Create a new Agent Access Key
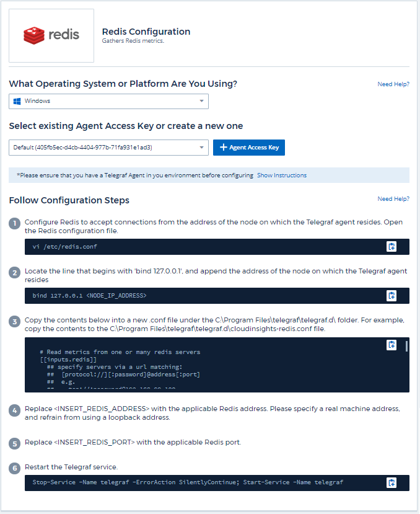 [x=248, y=148]
